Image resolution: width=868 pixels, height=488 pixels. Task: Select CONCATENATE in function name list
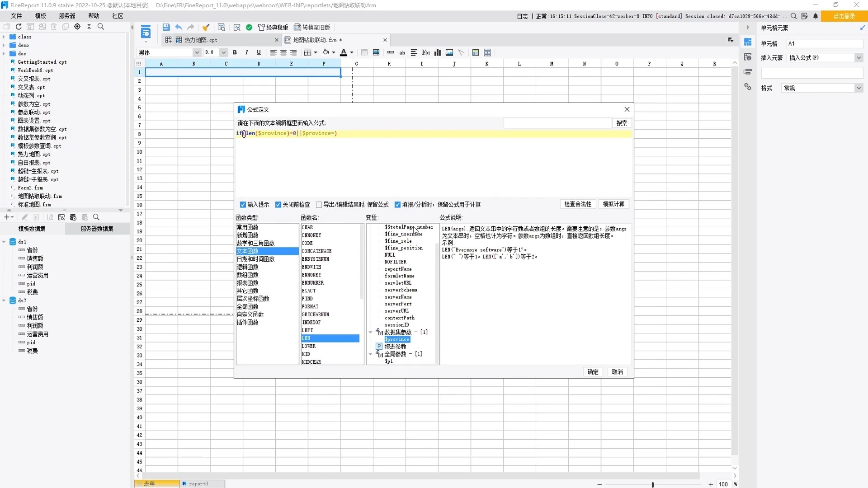click(330, 251)
